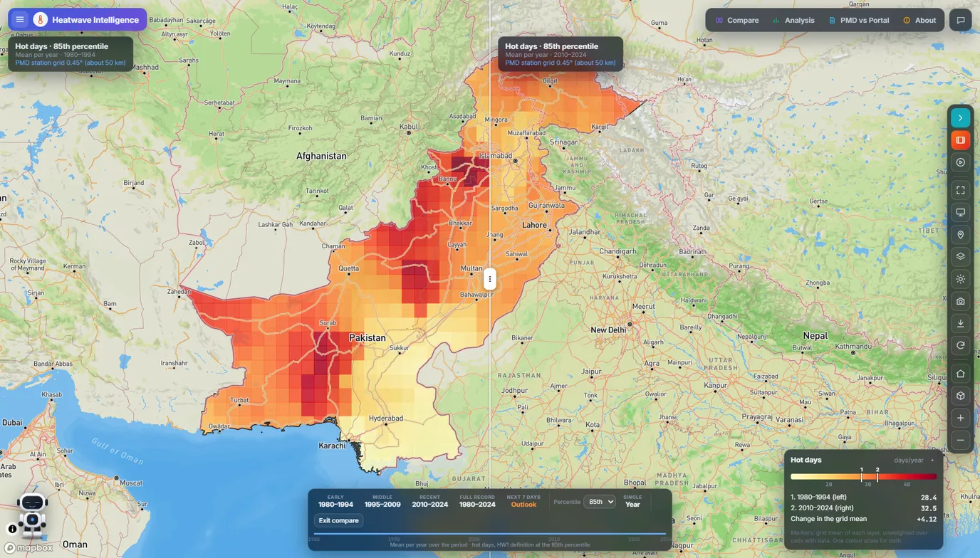
Task: Open the hamburger menu button
Action: tap(20, 20)
